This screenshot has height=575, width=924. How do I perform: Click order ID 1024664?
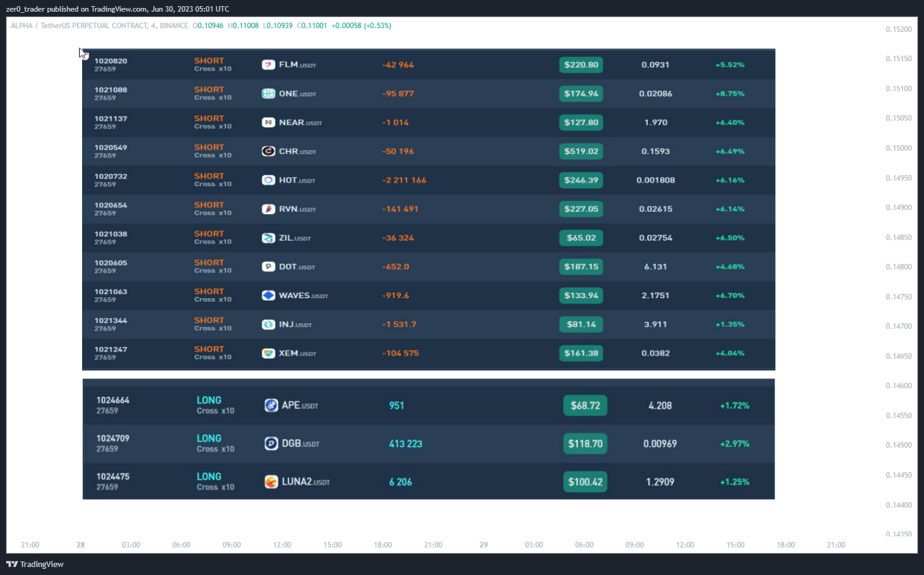click(x=113, y=400)
